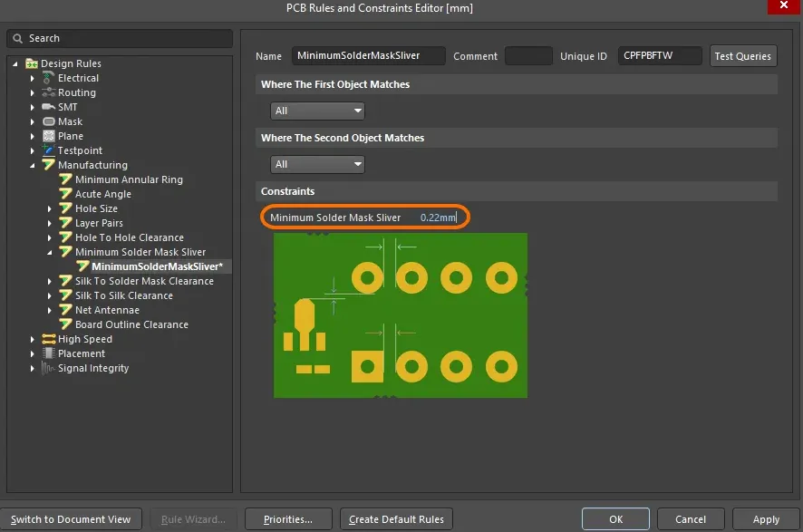Screen dimensions: 803x532
Task: Confirm changes with OK button
Action: click(x=615, y=519)
